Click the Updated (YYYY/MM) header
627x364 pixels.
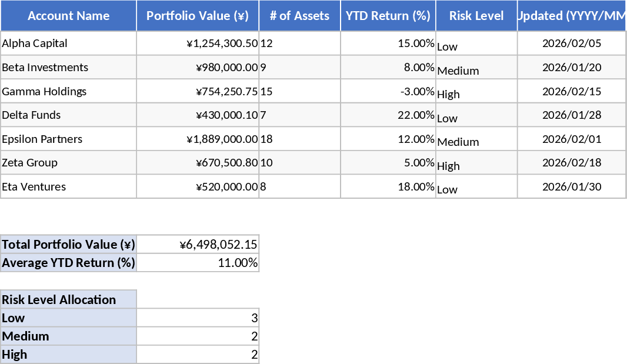[571, 16]
